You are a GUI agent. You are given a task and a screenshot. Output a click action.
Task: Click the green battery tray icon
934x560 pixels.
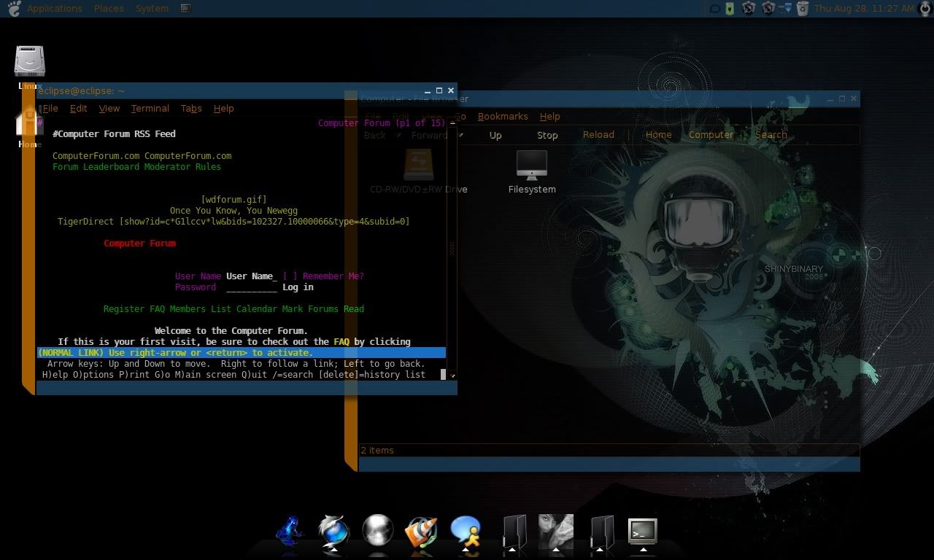coord(730,9)
